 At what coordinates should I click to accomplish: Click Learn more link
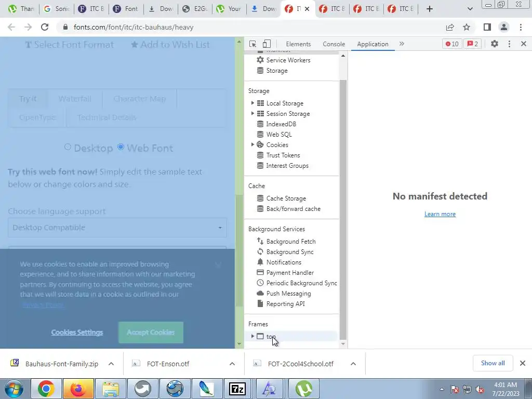click(440, 214)
